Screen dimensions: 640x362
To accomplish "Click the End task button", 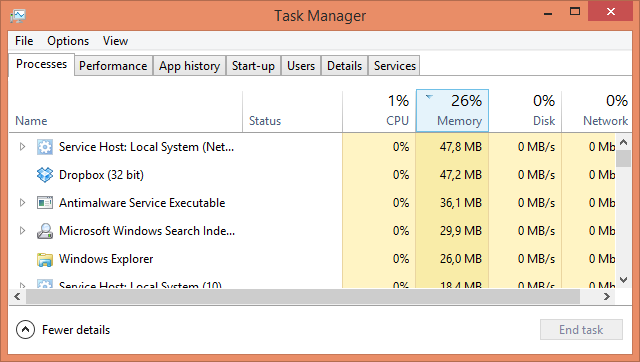I will coord(581,329).
